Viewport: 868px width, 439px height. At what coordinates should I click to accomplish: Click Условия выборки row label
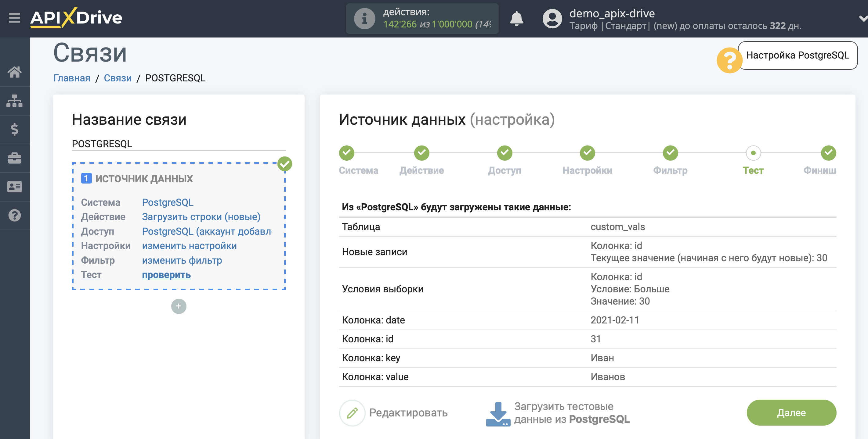[x=382, y=289]
